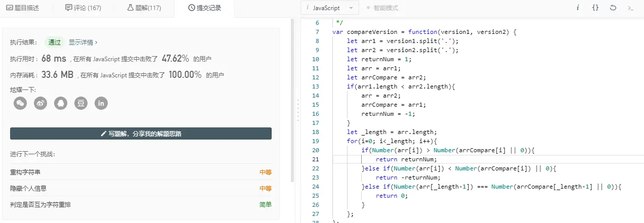
Task: Click the code line 'let arr2 = version2.split'
Action: click(x=403, y=50)
